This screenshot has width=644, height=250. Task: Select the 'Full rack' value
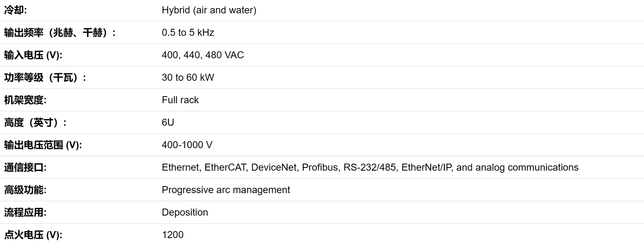tap(180, 100)
